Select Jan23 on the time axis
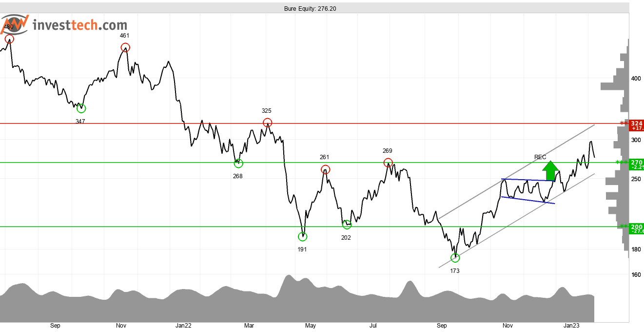Viewport: 644px width, 332px height. coord(572,326)
